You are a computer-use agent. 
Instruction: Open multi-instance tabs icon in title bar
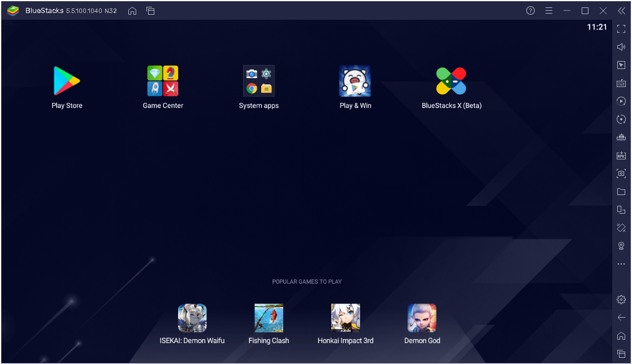click(150, 11)
